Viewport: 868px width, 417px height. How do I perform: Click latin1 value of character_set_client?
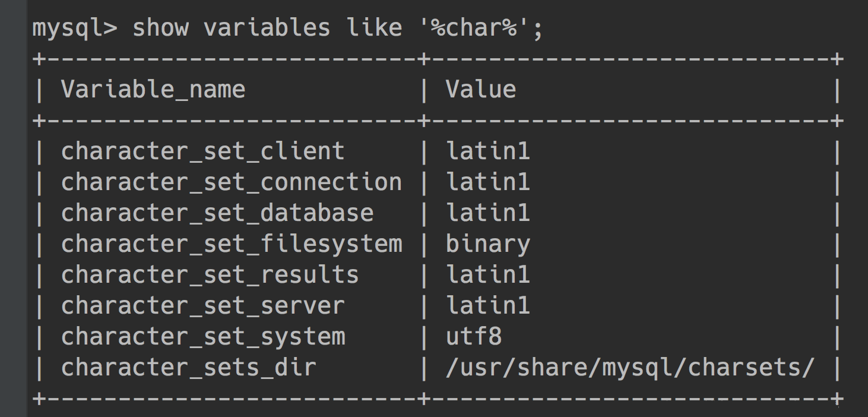(x=488, y=151)
